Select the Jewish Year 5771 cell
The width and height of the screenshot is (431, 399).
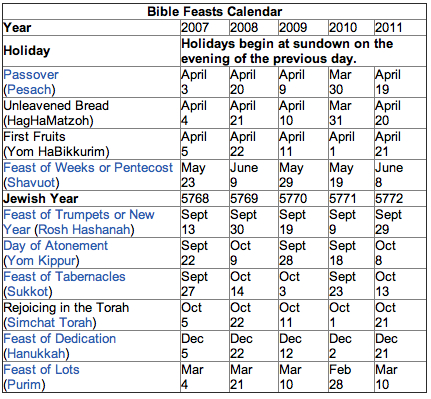[343, 199]
